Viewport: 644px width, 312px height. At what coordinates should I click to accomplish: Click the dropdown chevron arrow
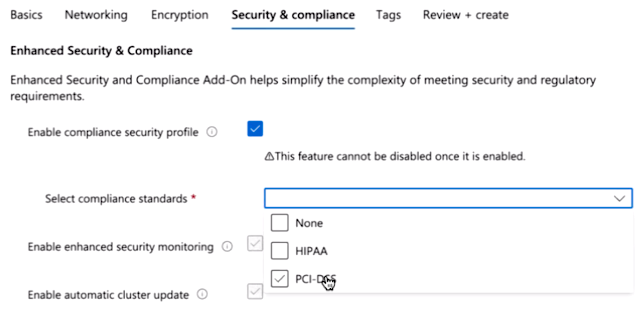coord(623,199)
